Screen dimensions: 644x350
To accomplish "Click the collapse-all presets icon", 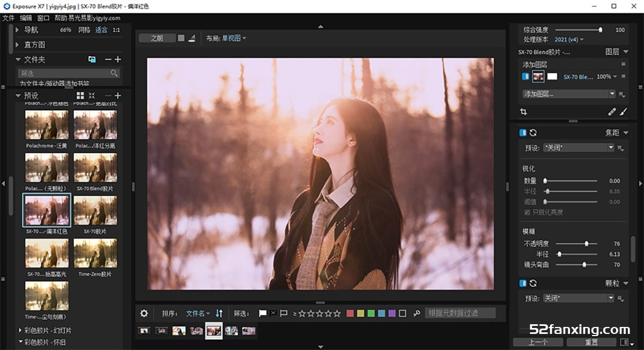I will pos(92,95).
